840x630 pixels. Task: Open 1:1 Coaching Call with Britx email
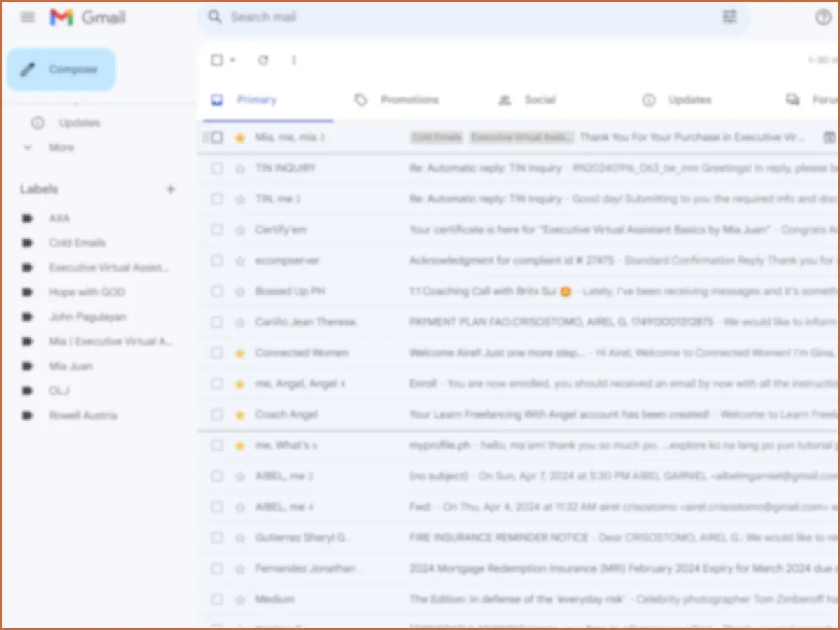519,291
